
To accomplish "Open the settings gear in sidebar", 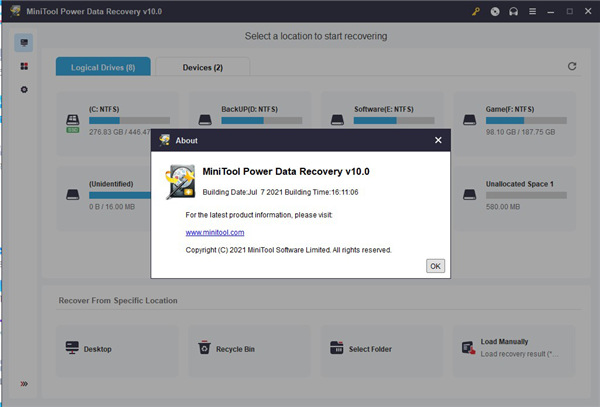I will click(24, 89).
